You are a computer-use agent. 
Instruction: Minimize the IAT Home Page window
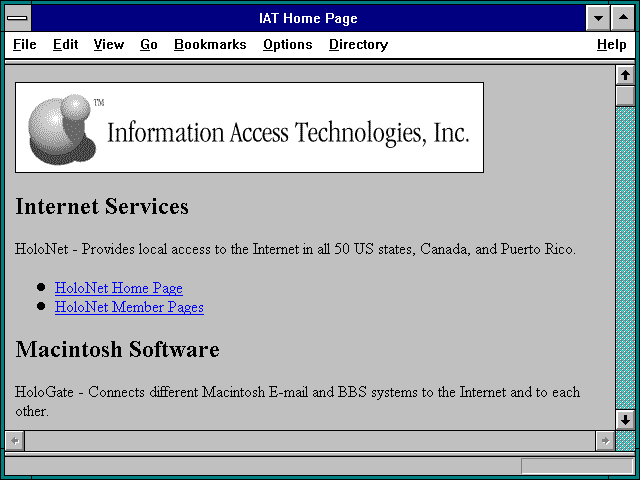pos(598,18)
